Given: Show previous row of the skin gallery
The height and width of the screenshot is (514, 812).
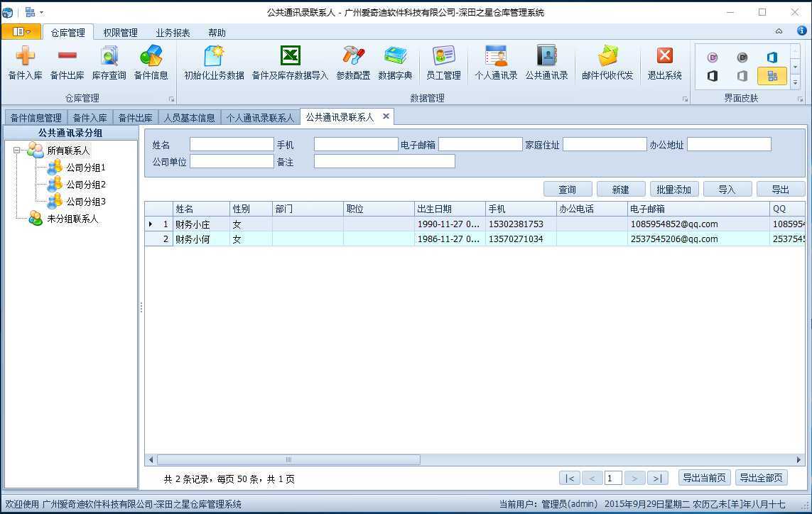Looking at the screenshot, I should click(x=795, y=50).
